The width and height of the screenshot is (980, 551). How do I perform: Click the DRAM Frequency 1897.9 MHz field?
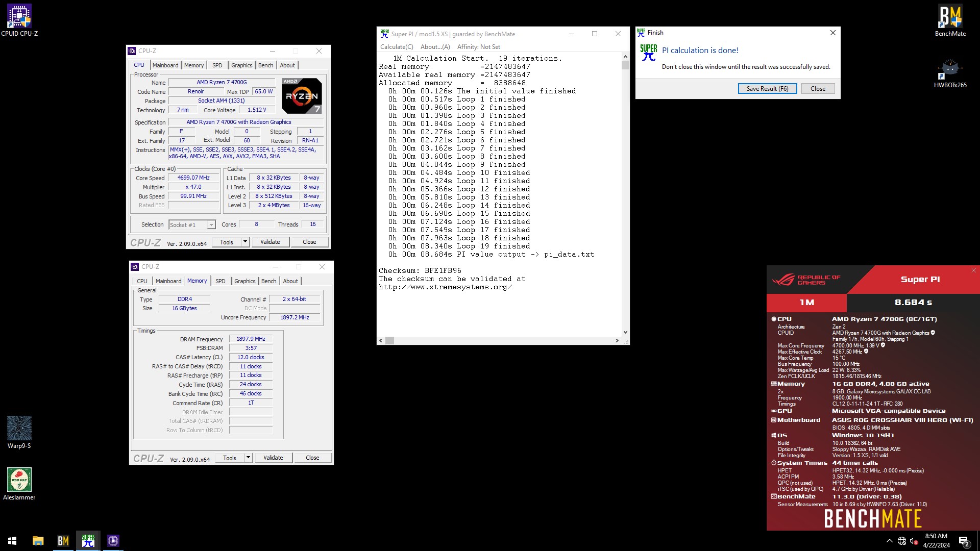[x=251, y=339]
